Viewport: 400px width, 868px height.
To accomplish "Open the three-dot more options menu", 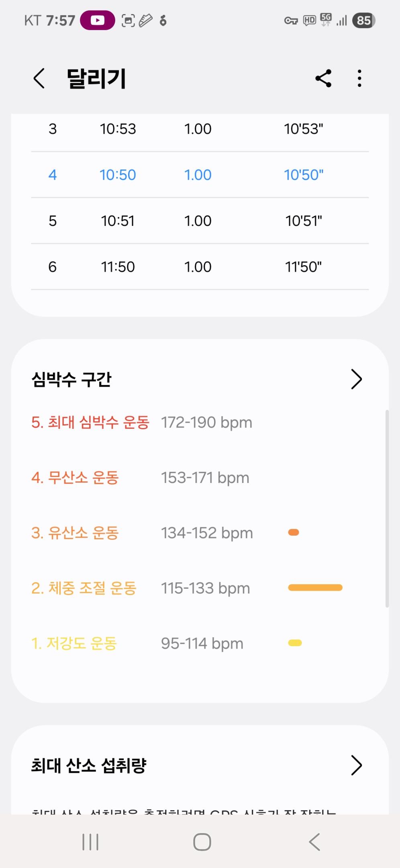I will click(359, 78).
